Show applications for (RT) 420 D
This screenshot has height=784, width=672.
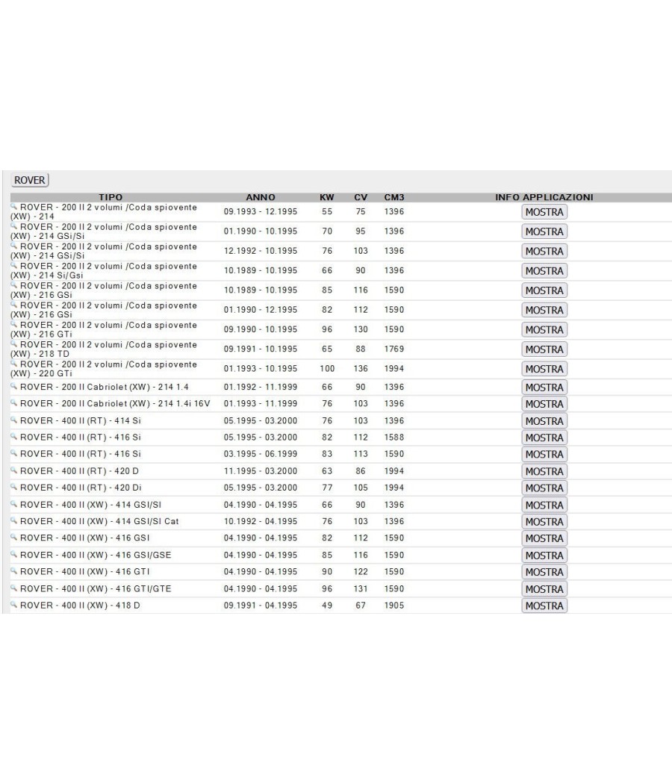[x=544, y=471]
